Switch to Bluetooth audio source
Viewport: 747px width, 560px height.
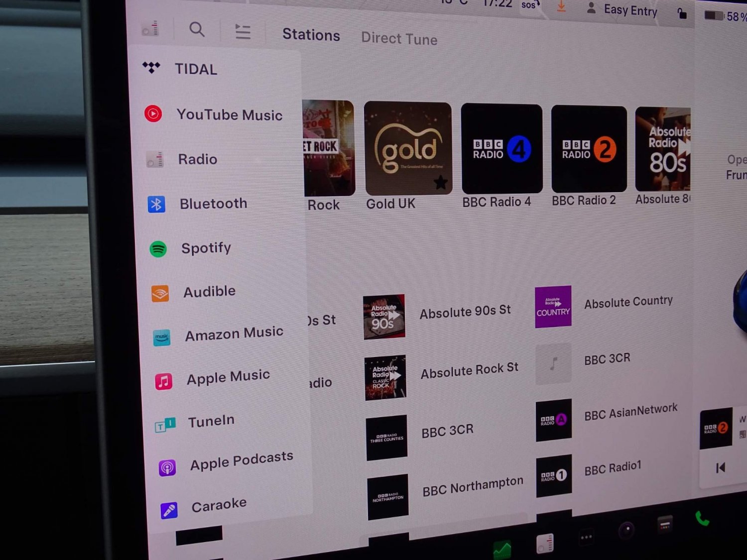click(197, 204)
